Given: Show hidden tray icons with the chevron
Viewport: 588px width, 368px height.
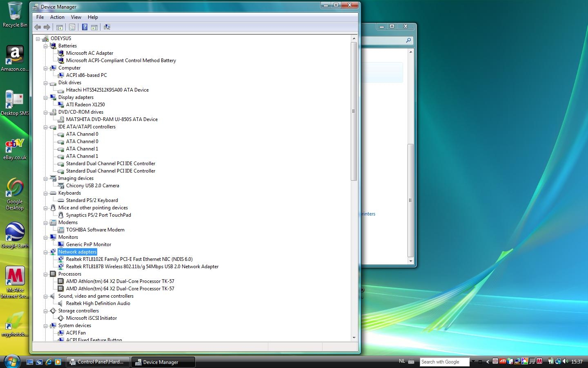Looking at the screenshot, I should 488,361.
